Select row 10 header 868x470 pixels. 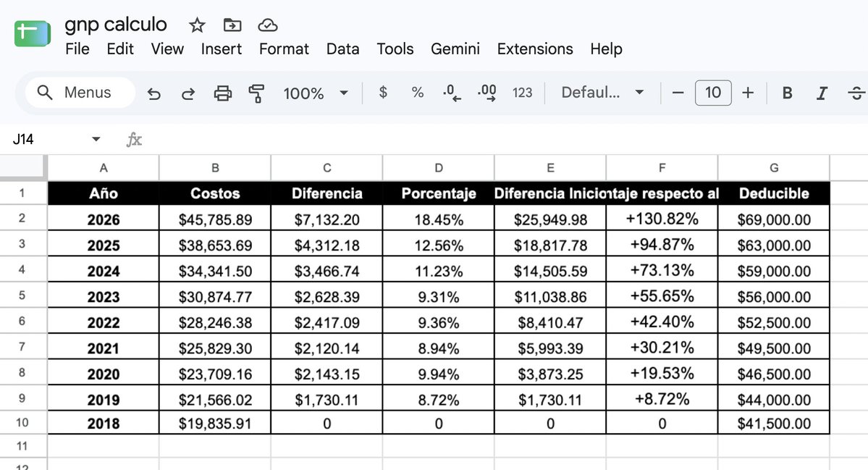point(22,423)
